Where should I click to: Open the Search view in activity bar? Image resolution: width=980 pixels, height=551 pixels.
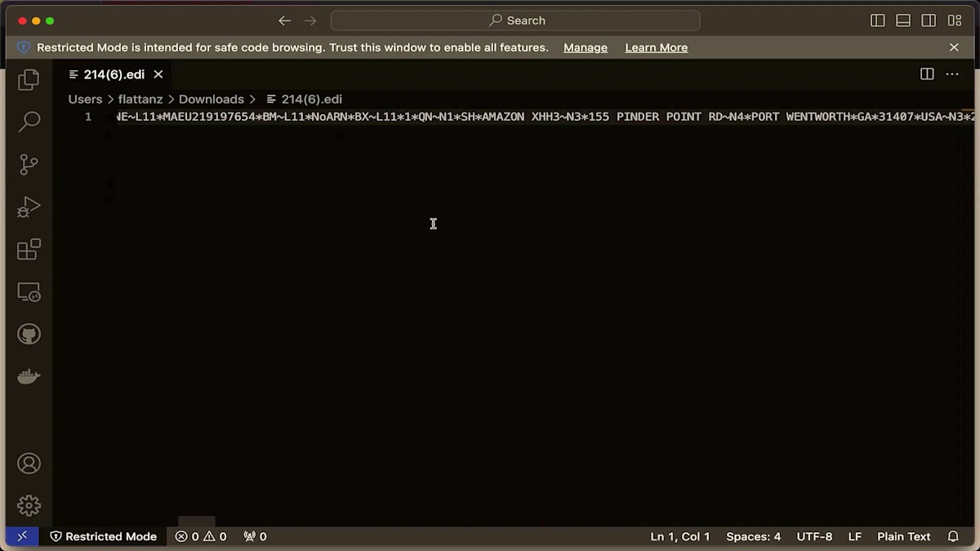pyautogui.click(x=29, y=122)
